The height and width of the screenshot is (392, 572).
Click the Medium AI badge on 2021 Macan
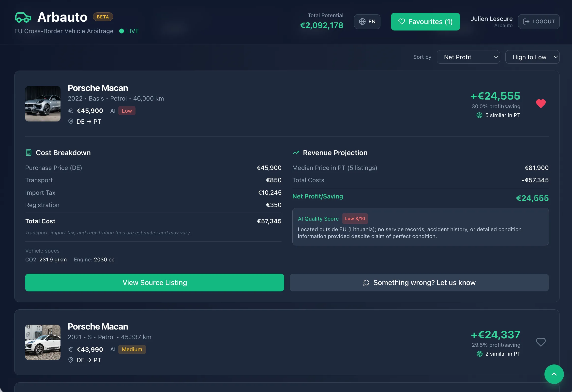[132, 349]
